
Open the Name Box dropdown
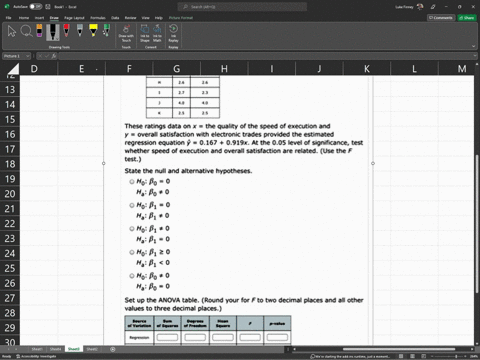pos(28,56)
